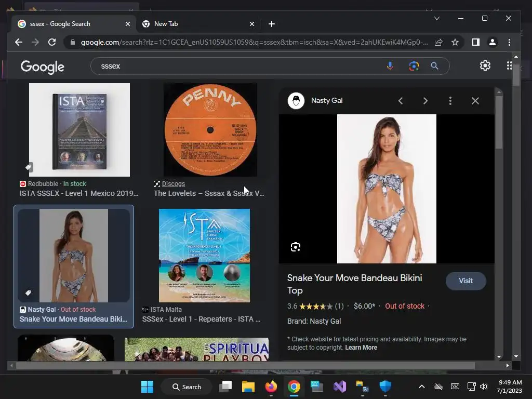The height and width of the screenshot is (399, 532).
Task: Select the orange PENNY record thumbnail
Action: point(210,130)
